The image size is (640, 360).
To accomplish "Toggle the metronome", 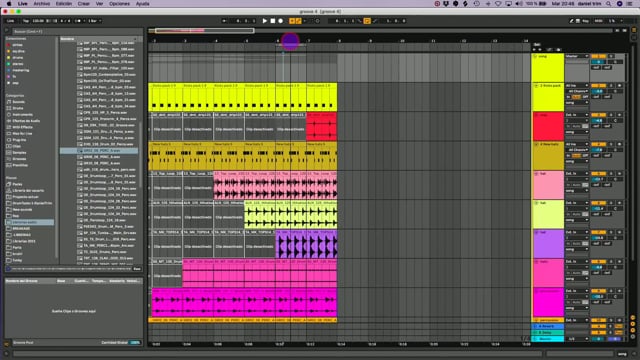I will pos(79,21).
